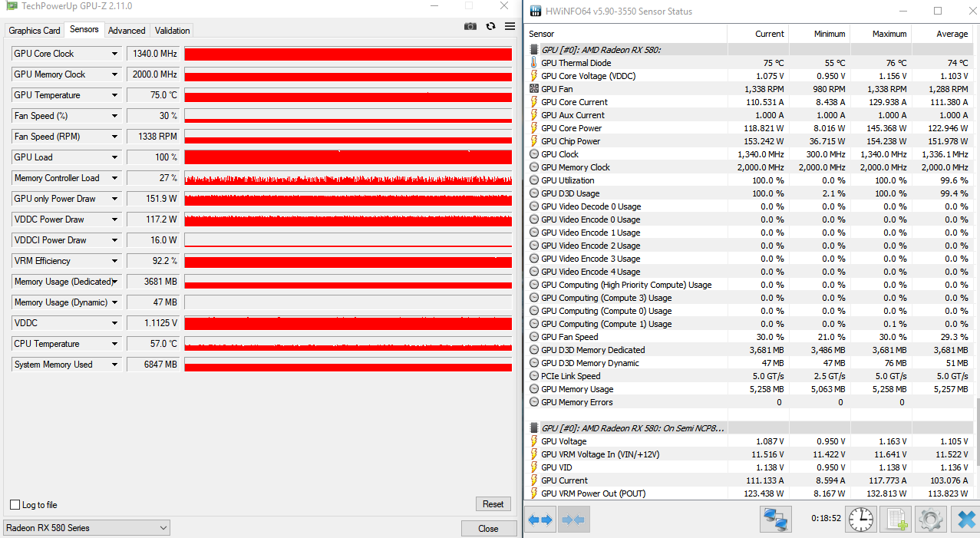Open the Validation tab

(x=172, y=31)
